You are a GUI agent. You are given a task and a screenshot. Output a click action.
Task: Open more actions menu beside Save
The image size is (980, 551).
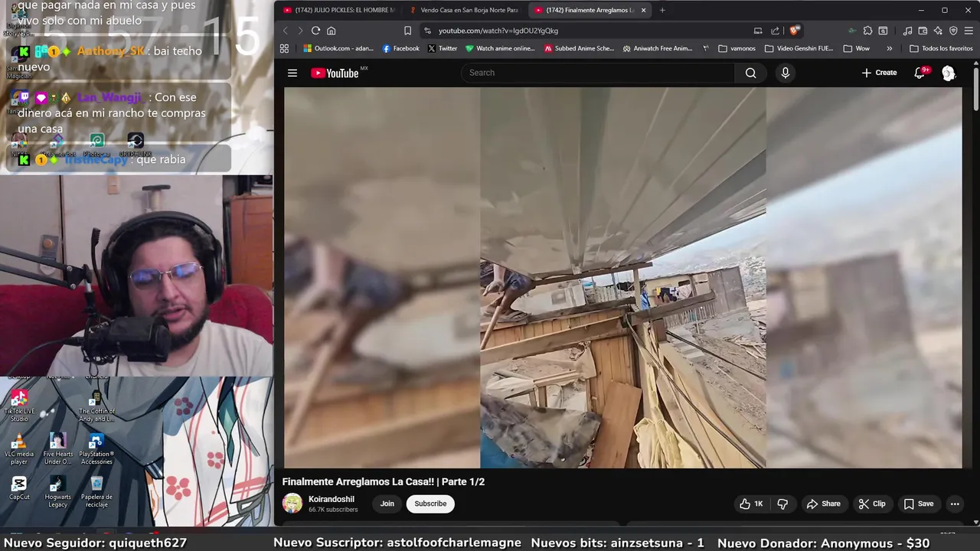955,504
